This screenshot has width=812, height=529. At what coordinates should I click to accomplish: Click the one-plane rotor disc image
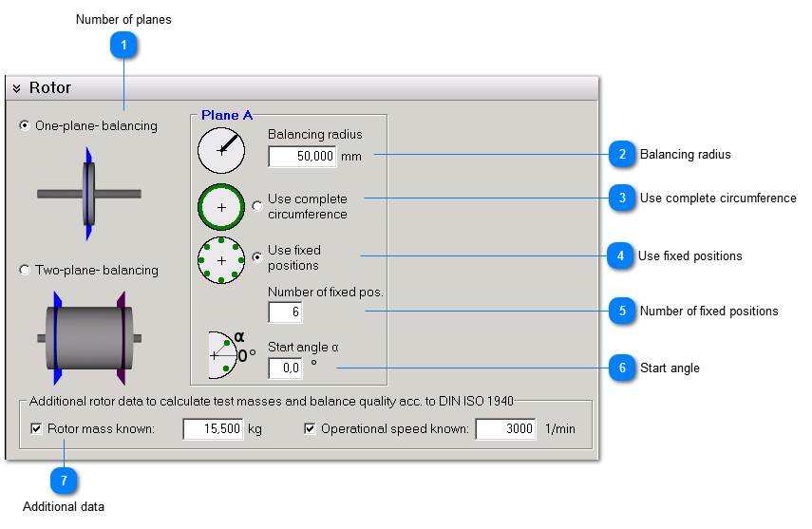[88, 194]
